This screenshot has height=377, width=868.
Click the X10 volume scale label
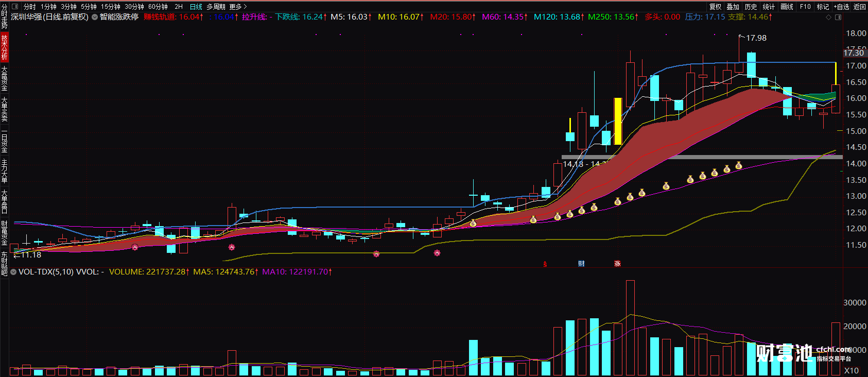[852, 371]
